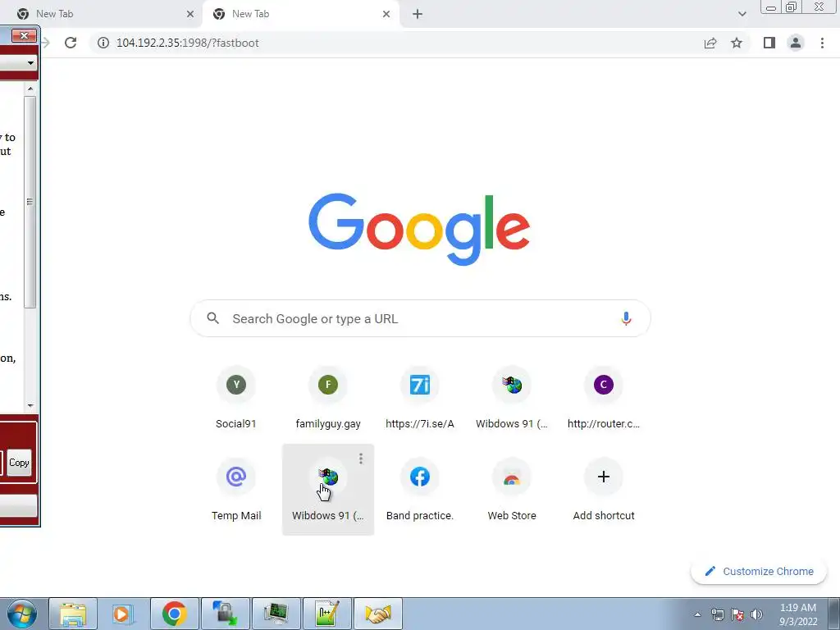Open the Web Store shortcut
This screenshot has height=630, width=840.
tap(512, 490)
